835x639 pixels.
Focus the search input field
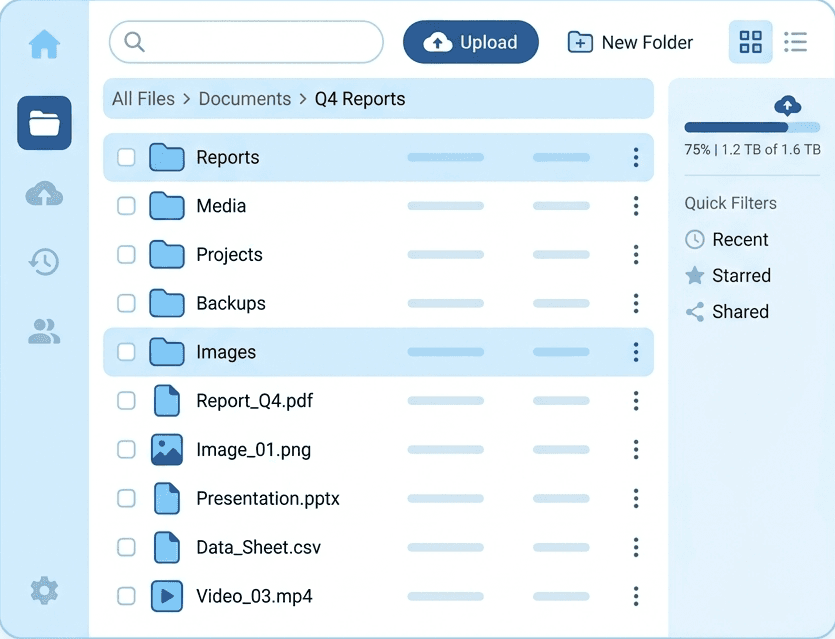click(246, 42)
